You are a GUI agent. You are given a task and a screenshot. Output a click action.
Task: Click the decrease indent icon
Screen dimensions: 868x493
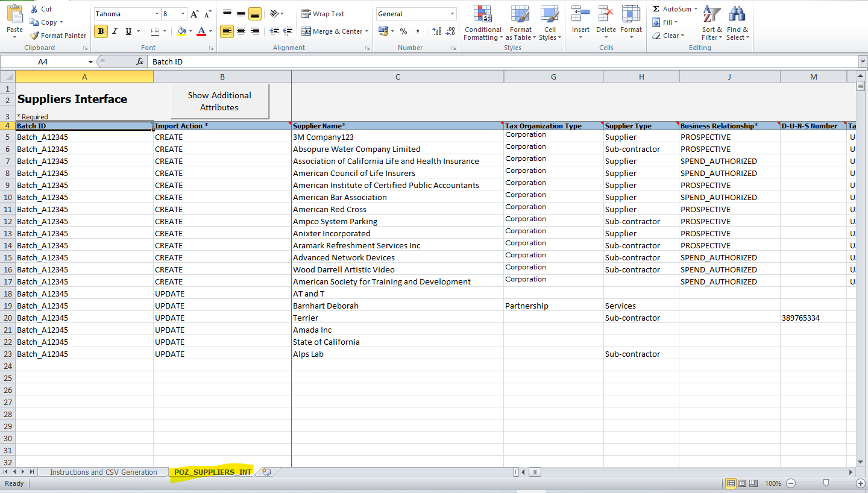click(275, 31)
